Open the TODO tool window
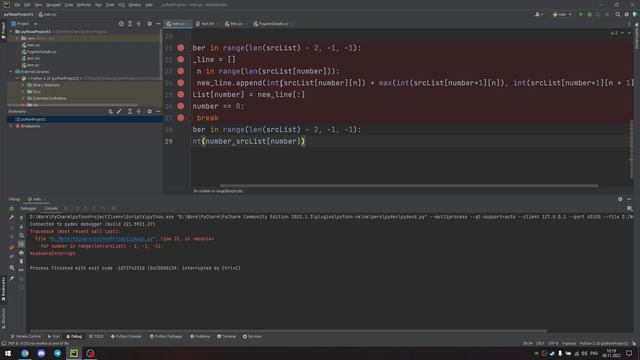Viewport: 640px width, 360px height. tap(96, 337)
